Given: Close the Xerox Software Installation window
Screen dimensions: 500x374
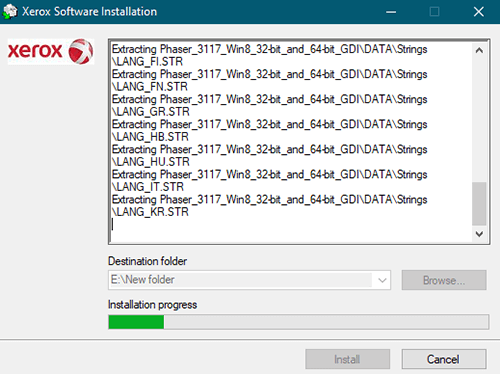Looking at the screenshot, I should pos(479,12).
